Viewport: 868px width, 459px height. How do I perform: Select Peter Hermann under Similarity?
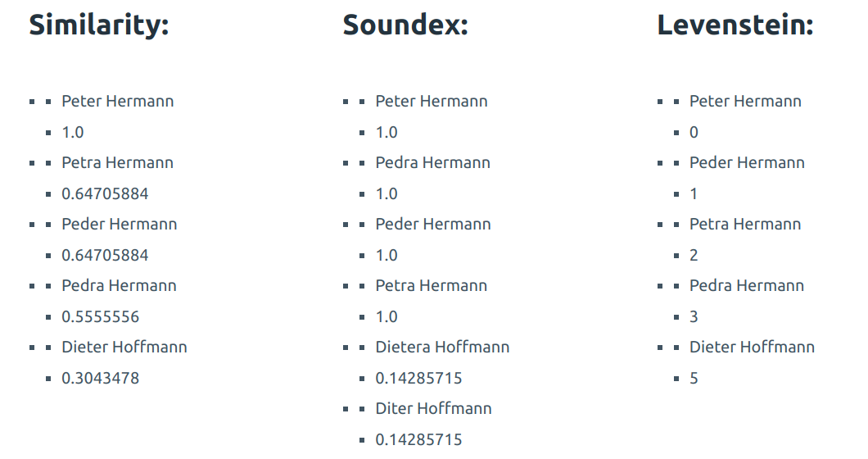(118, 101)
